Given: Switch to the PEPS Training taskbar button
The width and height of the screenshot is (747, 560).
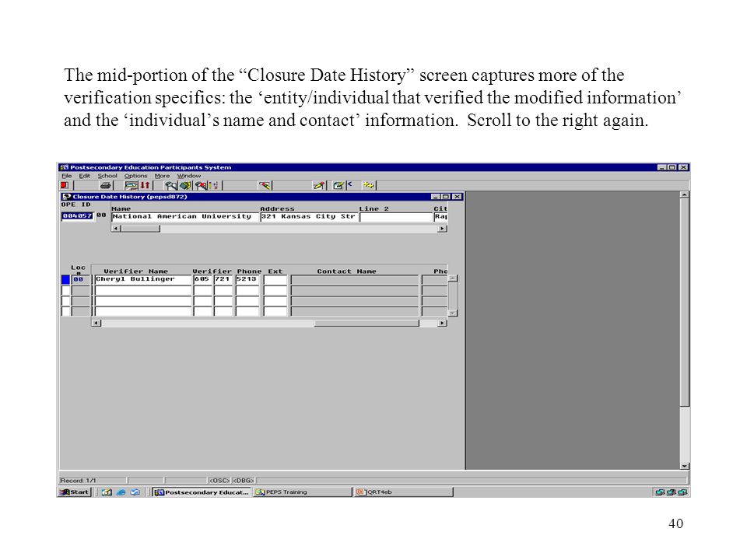Looking at the screenshot, I should point(303,492).
